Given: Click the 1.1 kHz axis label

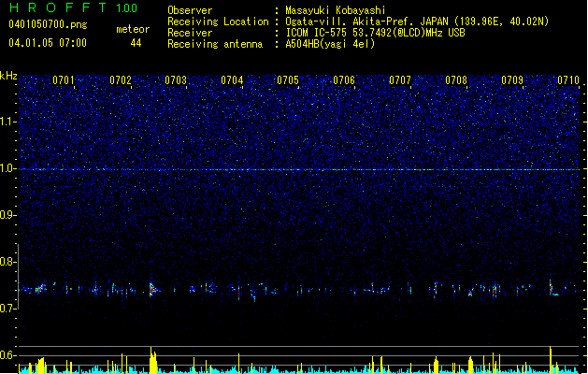Looking at the screenshot, I should click(x=8, y=122).
